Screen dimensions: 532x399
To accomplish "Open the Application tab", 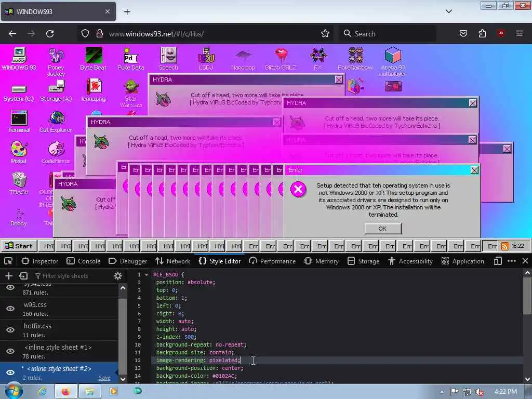I will pyautogui.click(x=462, y=261).
